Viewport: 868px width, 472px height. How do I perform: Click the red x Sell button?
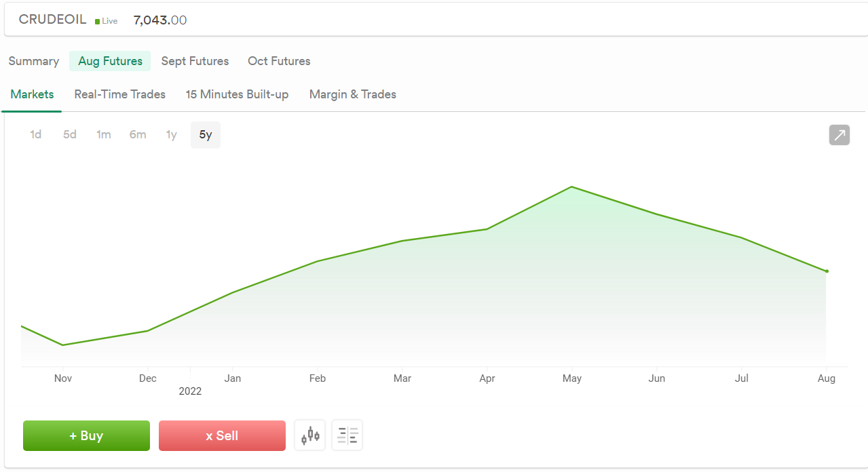coord(222,435)
